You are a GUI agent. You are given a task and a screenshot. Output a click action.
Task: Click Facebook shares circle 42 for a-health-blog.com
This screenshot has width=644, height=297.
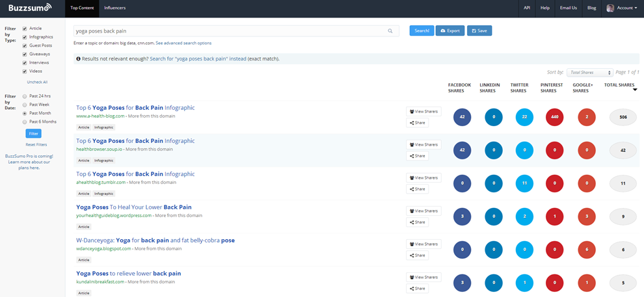pos(463,117)
